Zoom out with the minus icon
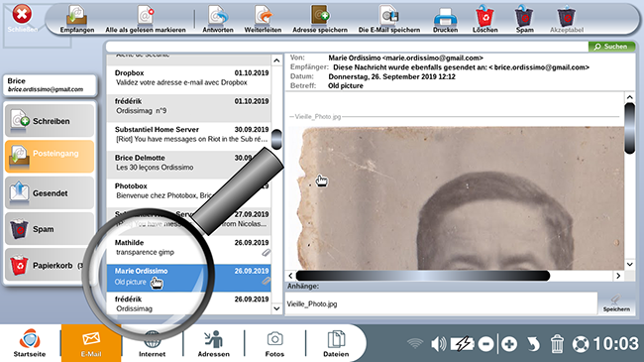This screenshot has height=362, width=644. pyautogui.click(x=485, y=344)
